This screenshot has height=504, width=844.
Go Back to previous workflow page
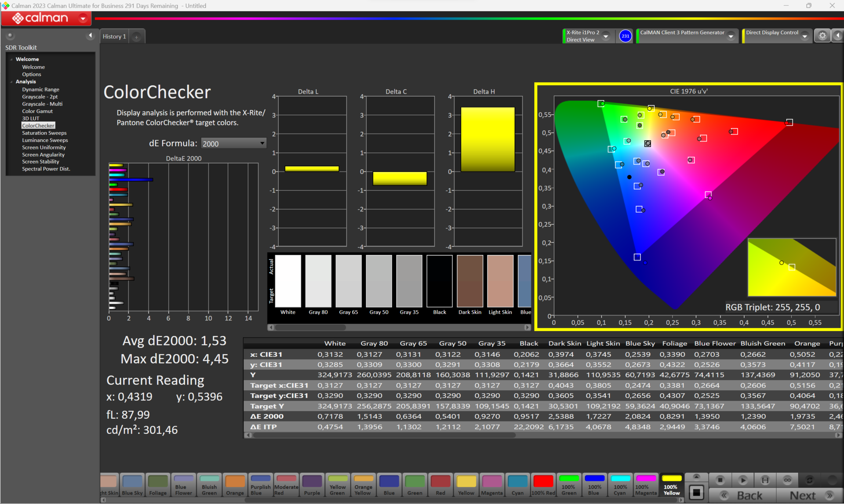743,495
